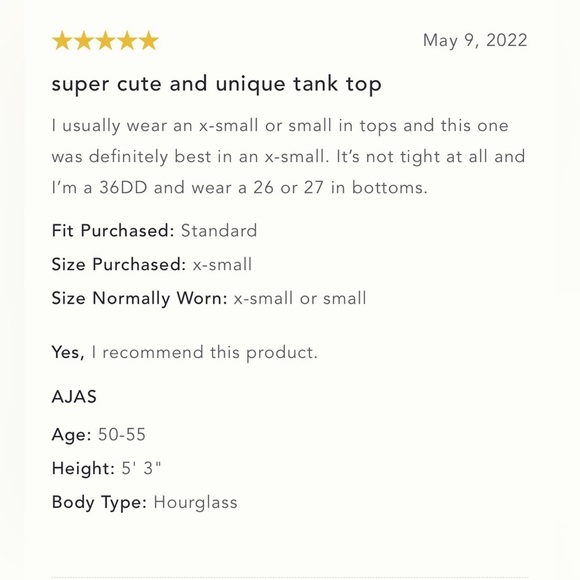This screenshot has width=580, height=580.
Task: Click the second gold rating star
Action: click(84, 40)
